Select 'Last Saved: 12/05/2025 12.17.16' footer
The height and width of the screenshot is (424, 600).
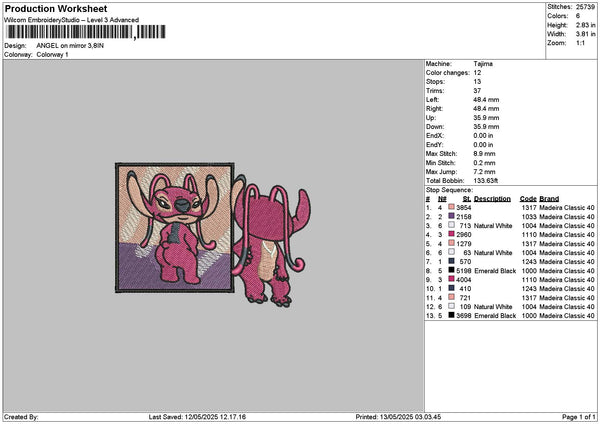click(x=197, y=417)
